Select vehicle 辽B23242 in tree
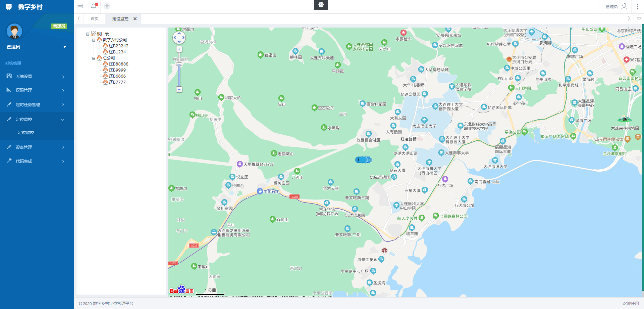Viewport: 644px width, 309px height. tap(118, 46)
